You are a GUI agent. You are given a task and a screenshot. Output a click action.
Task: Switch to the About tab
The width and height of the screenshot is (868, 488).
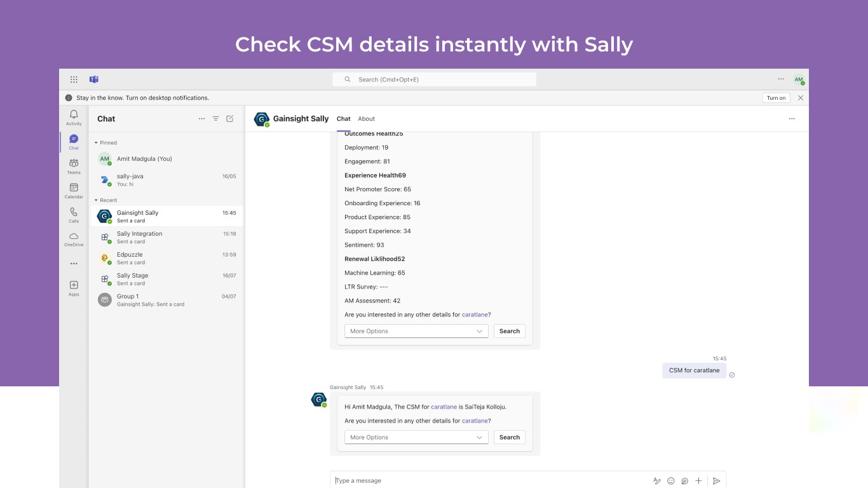(x=366, y=119)
